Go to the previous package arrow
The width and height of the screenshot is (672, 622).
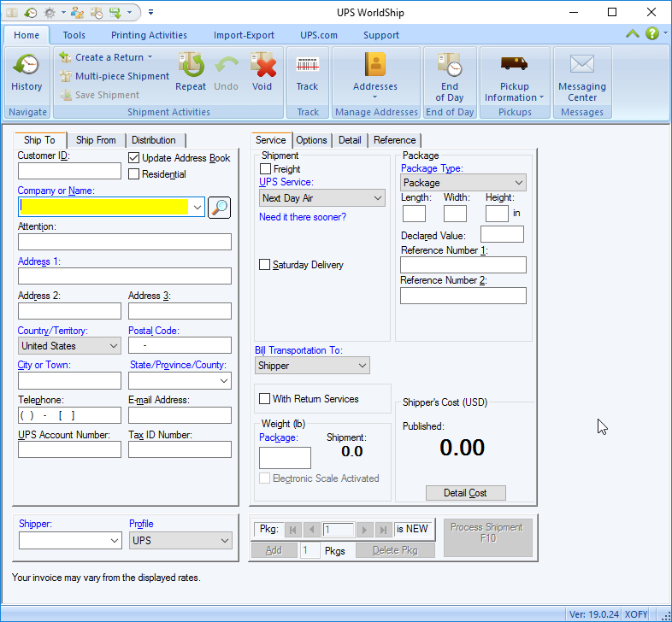(311, 530)
